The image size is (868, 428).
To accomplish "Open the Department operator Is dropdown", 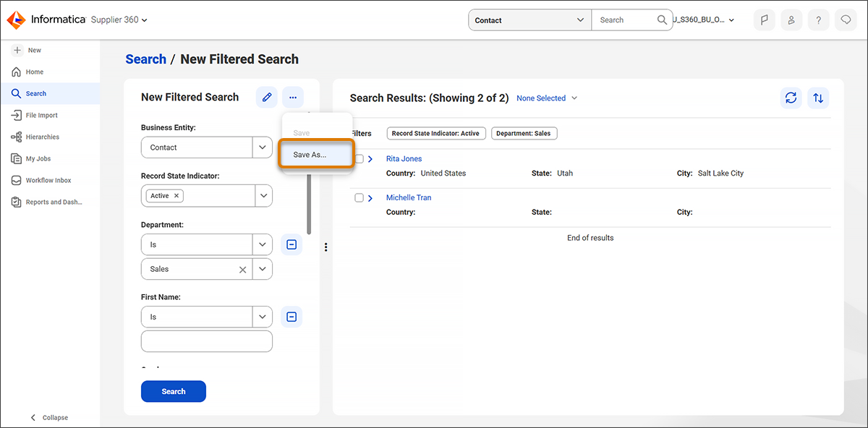I will tap(206, 244).
